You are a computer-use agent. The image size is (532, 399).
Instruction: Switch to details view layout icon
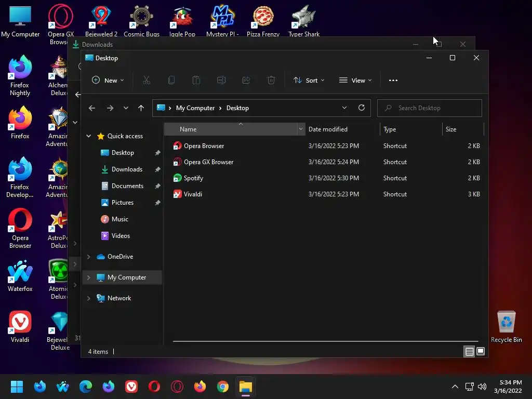[469, 352]
